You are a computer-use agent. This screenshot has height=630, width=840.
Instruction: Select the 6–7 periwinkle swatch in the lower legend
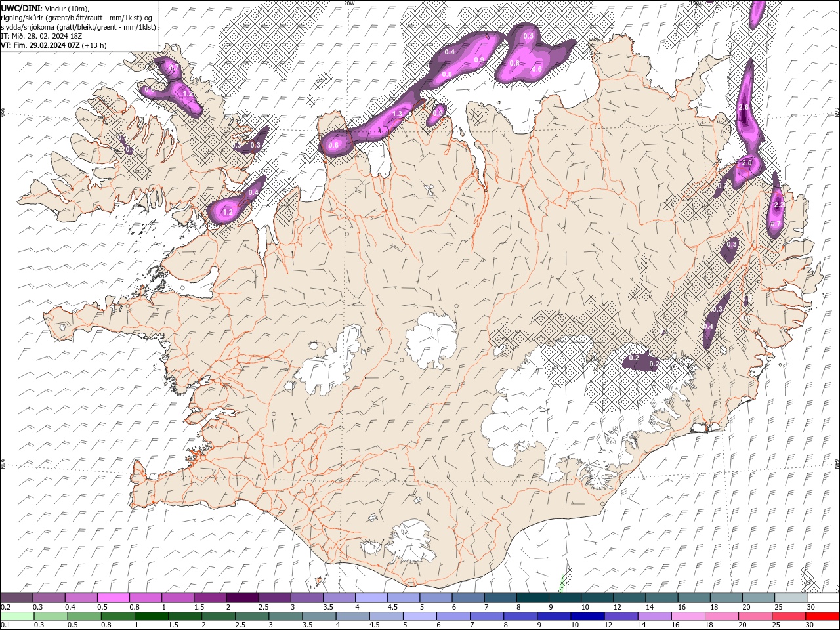click(x=453, y=616)
